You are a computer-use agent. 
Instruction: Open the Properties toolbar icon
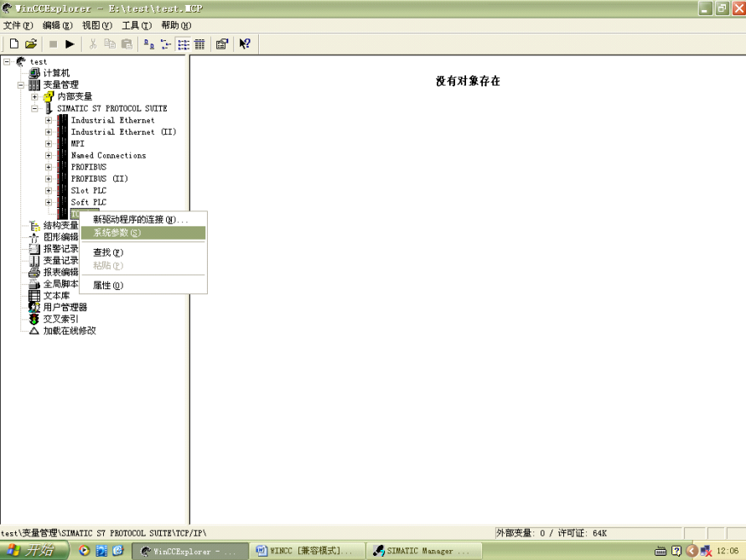click(222, 44)
